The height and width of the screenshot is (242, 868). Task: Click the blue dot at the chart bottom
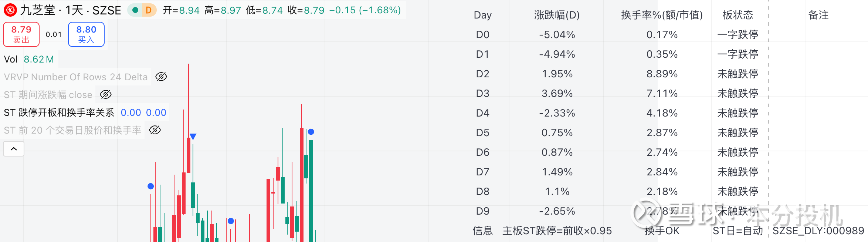point(231,221)
